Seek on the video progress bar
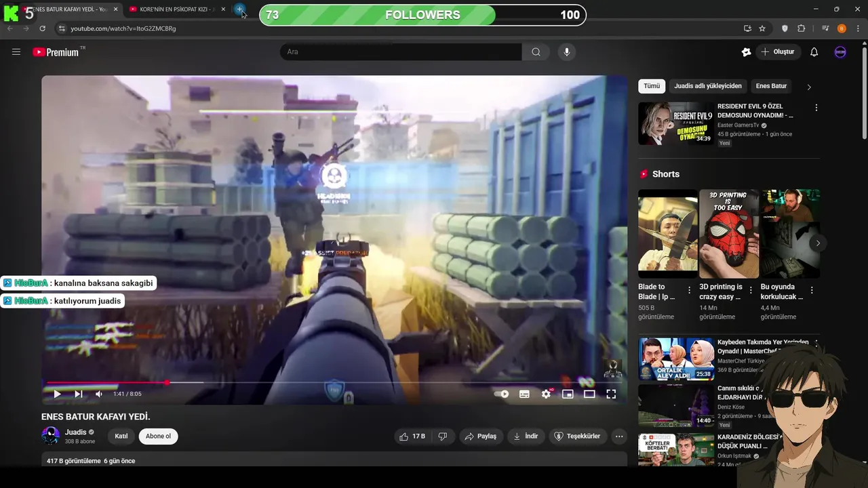 pos(334,383)
